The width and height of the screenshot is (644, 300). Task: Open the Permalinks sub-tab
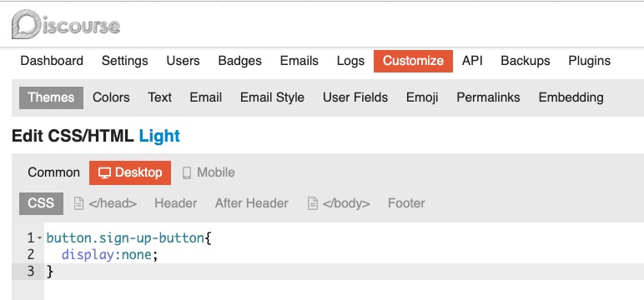point(488,97)
